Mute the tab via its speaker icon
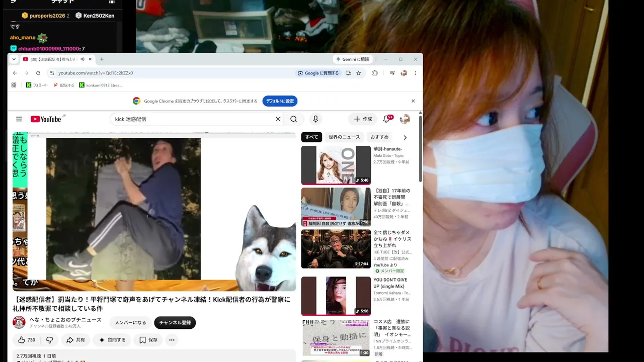644x362 pixels. coord(82,59)
